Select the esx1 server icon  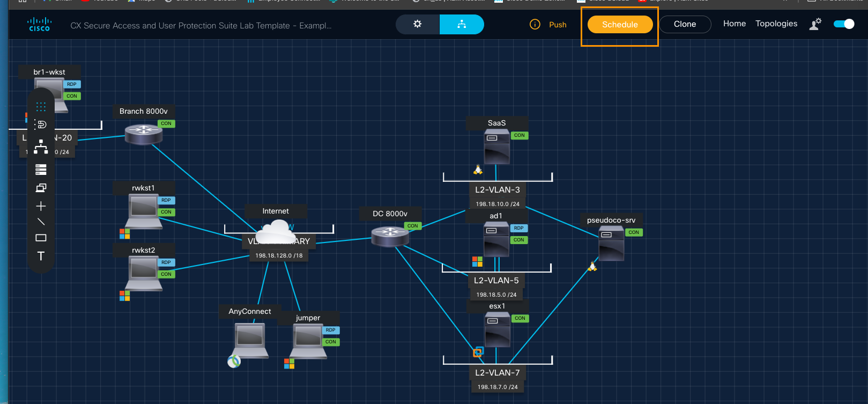click(x=498, y=330)
